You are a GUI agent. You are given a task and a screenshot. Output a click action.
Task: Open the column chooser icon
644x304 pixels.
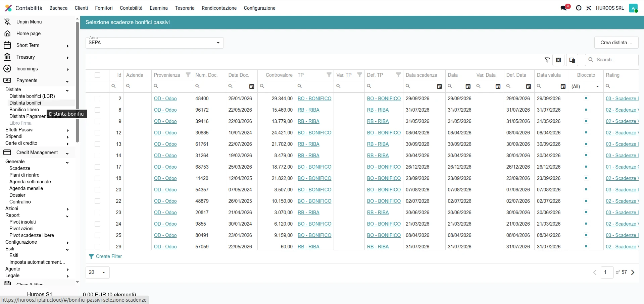(572, 60)
